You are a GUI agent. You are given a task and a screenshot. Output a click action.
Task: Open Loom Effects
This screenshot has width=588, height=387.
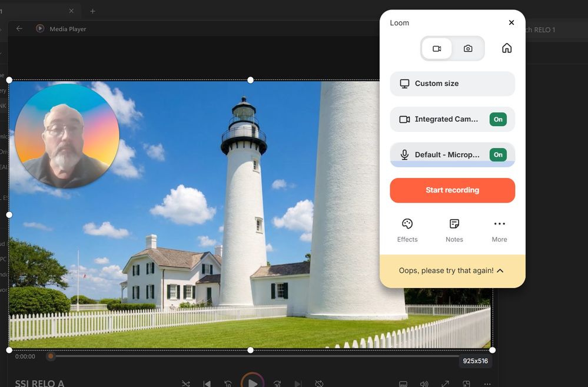pyautogui.click(x=407, y=230)
